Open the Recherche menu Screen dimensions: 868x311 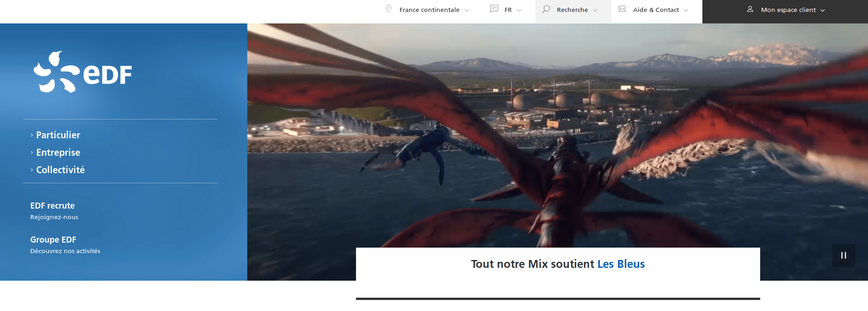tap(572, 10)
